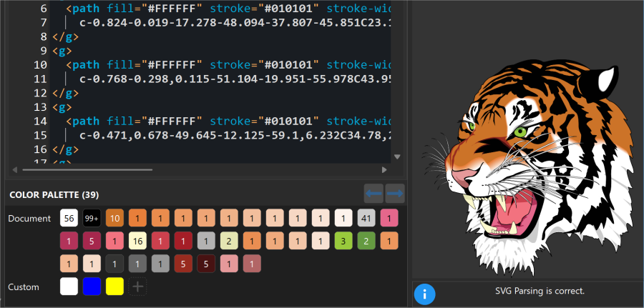
Task: Select the light yellow swatch labeled 16
Action: tap(138, 241)
